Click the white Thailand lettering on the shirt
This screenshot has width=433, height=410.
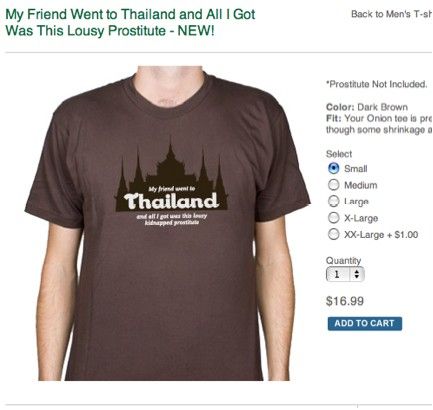(x=171, y=201)
